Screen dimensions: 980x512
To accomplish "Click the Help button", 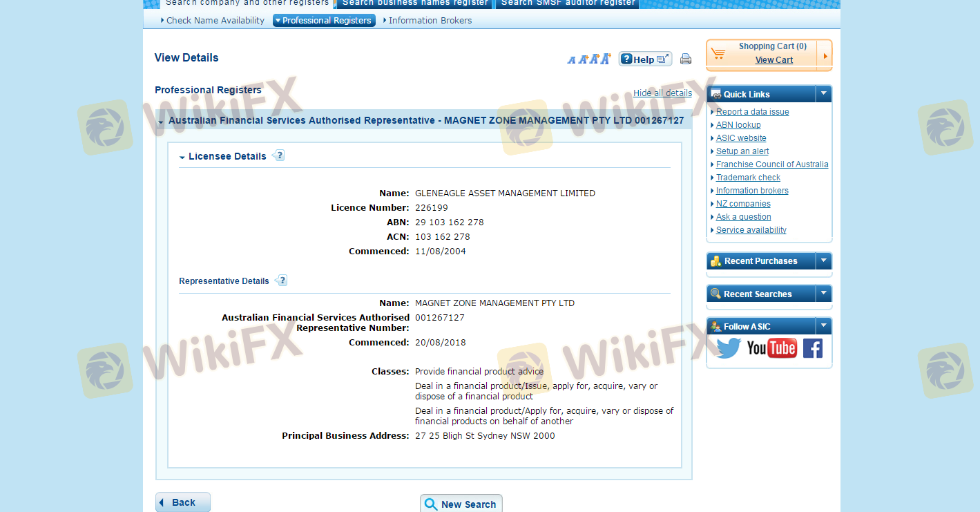I will click(x=645, y=59).
